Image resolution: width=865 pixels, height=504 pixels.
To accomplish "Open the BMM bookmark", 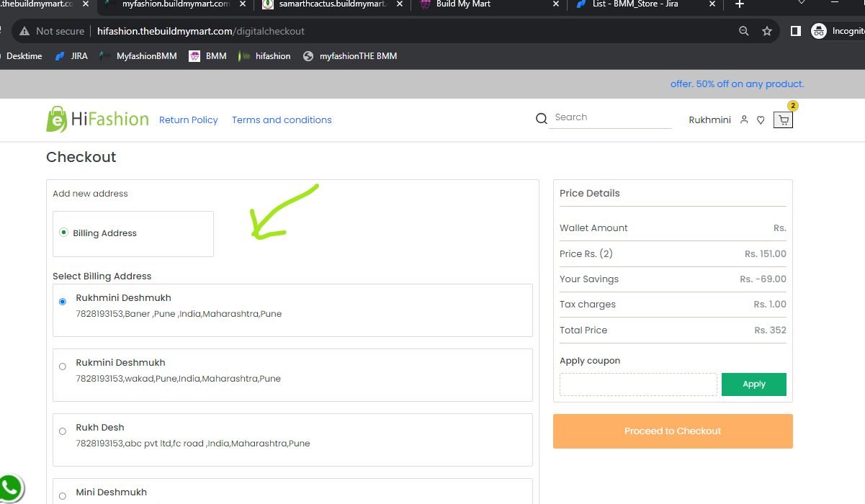I will tap(207, 56).
